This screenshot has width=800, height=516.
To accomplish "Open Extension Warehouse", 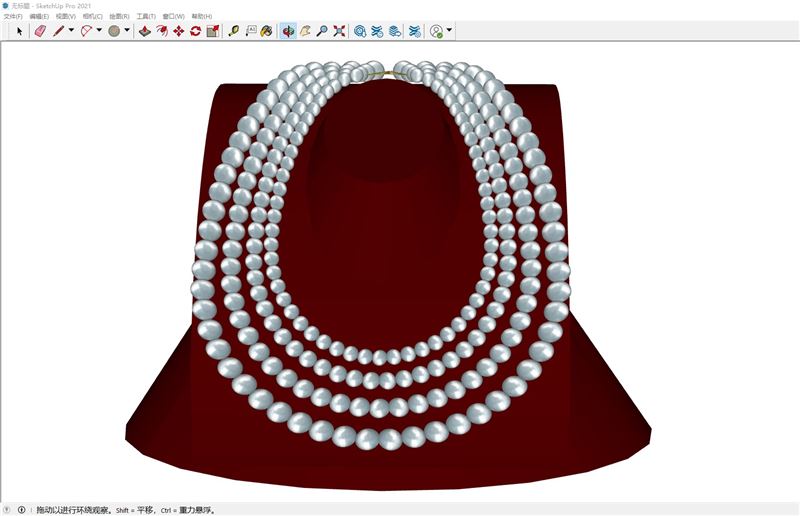I will click(x=377, y=31).
